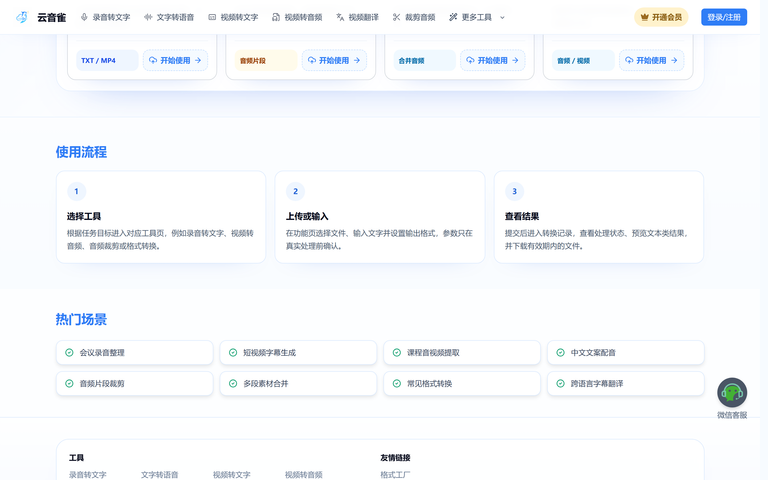Open 视频翻译 via its translate icon
This screenshot has height=480, width=768.
[x=340, y=17]
